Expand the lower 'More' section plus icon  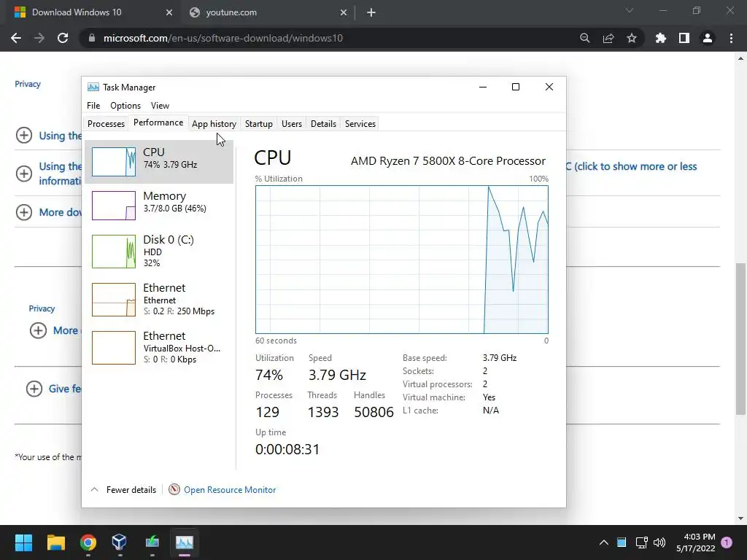point(38,330)
